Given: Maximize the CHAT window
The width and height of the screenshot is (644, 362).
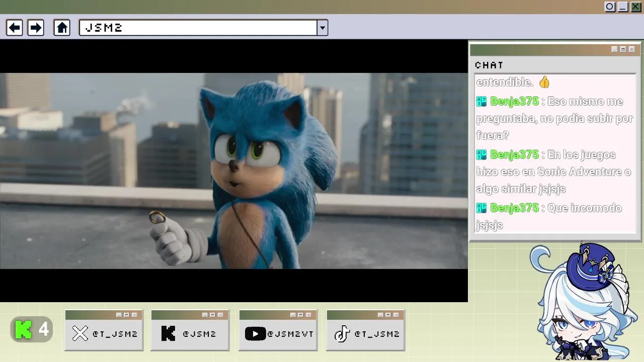Looking at the screenshot, I should pos(623,49).
